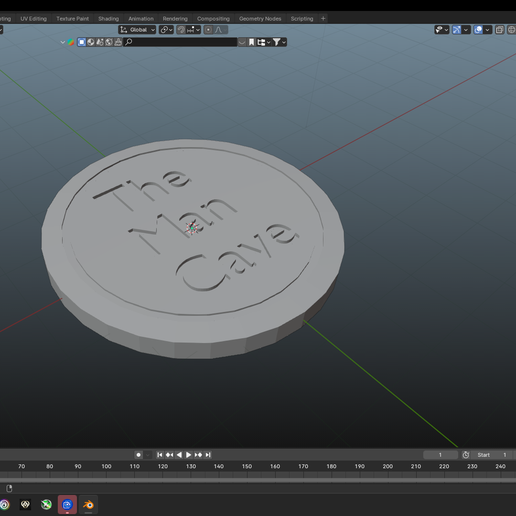Toggle show gizmo button
The height and width of the screenshot is (516, 516).
coord(457,30)
